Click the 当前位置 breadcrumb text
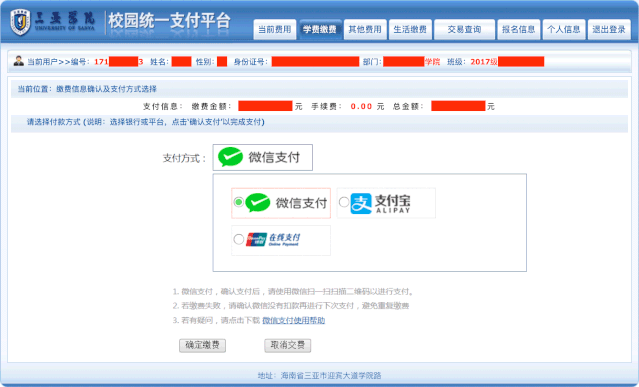The height and width of the screenshot is (387, 639). click(x=87, y=89)
